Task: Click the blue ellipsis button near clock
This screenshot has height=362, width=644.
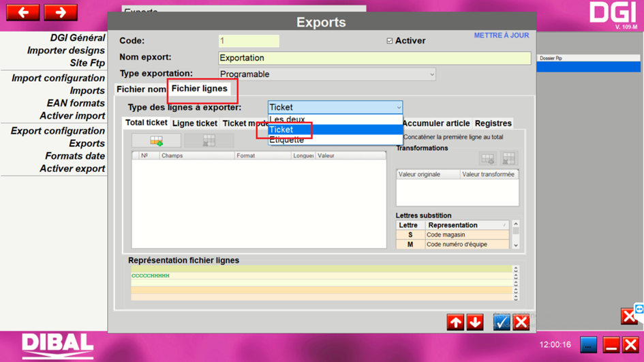Action: [588, 345]
